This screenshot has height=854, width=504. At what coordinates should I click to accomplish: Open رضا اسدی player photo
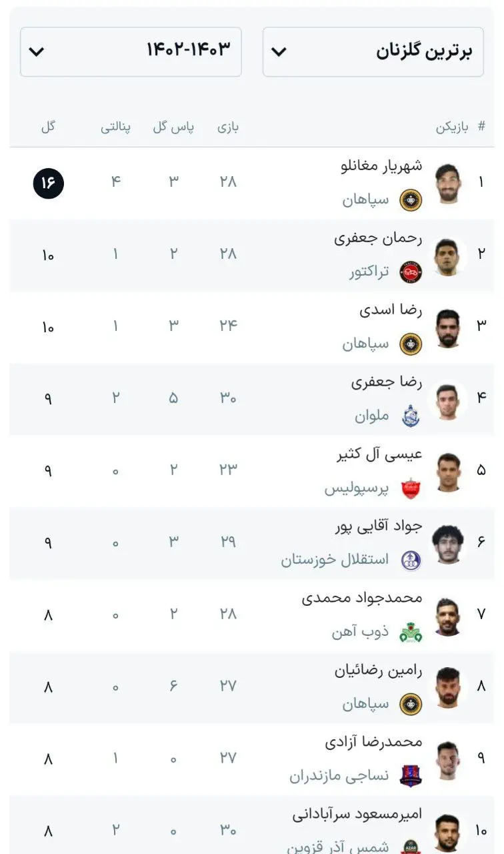(x=448, y=328)
